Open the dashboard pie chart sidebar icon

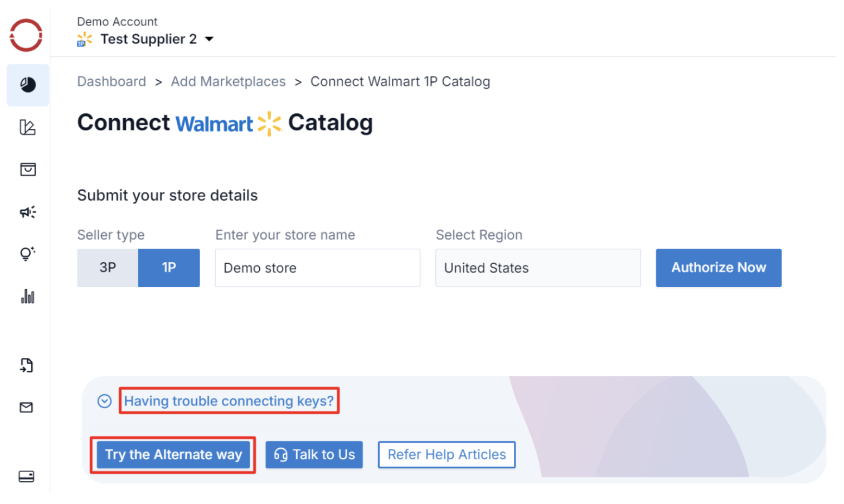click(28, 85)
